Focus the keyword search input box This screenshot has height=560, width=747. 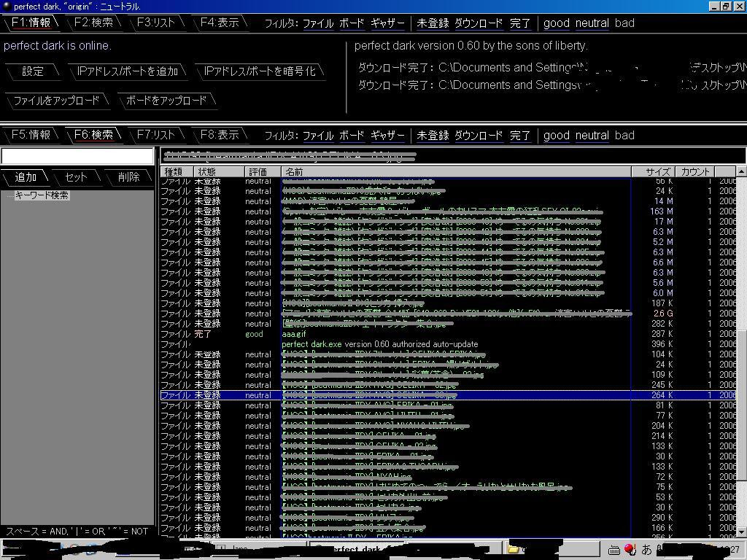[x=77, y=156]
